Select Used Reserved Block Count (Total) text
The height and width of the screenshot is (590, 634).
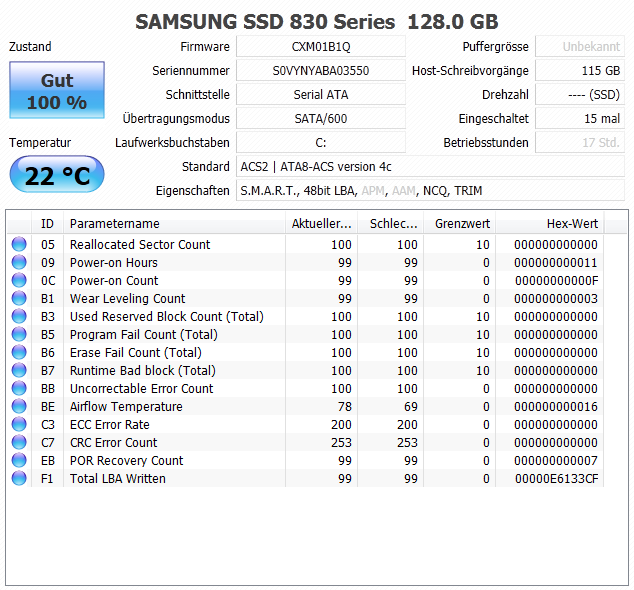click(x=167, y=316)
